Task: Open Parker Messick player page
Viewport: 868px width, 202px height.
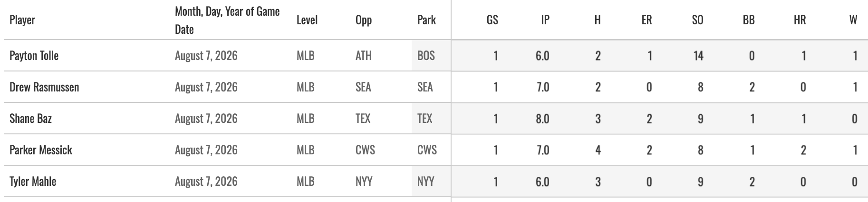Action: (x=41, y=150)
